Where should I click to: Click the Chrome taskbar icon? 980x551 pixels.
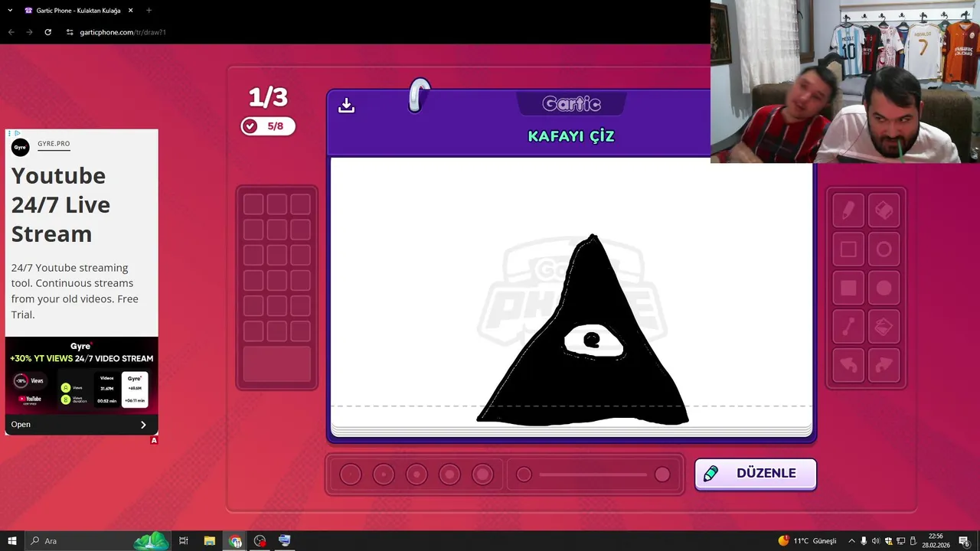(x=235, y=541)
